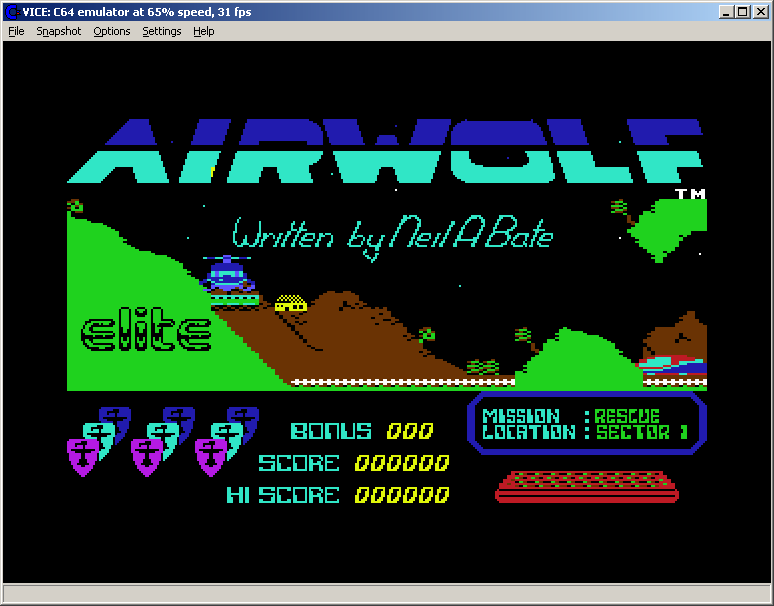This screenshot has height=606, width=774.
Task: Maximize the VICE emulator window
Action: (742, 12)
